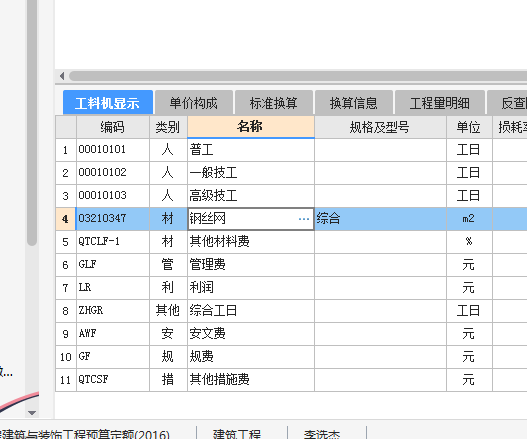
Task: Click the 其他 category cell of ZHGR row
Action: [168, 311]
